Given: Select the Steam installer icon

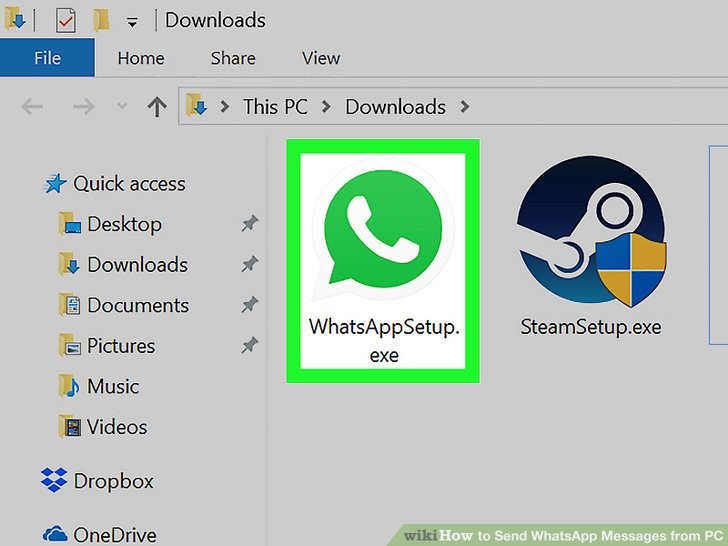Looking at the screenshot, I should (592, 231).
